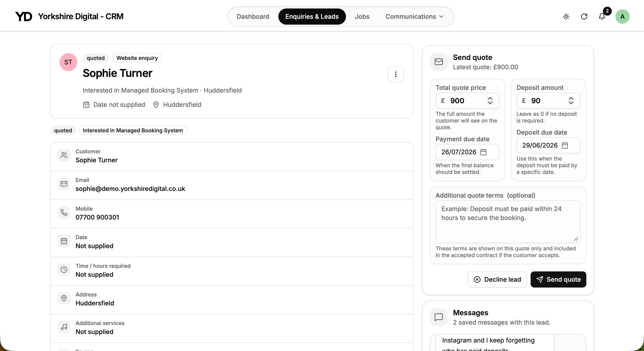Screen dimensions: 644x351
Task: Click the Additional quote terms text area
Action: [x=508, y=222]
